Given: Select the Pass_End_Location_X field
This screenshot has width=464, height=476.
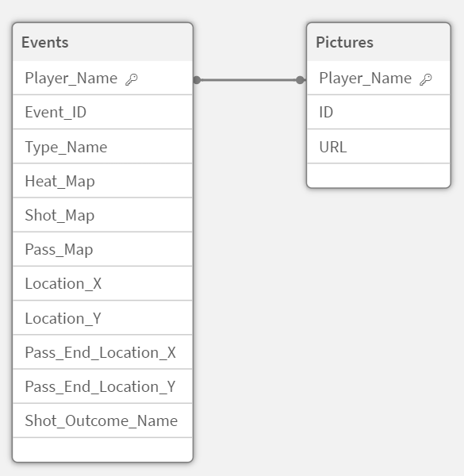Looking at the screenshot, I should click(x=102, y=352).
